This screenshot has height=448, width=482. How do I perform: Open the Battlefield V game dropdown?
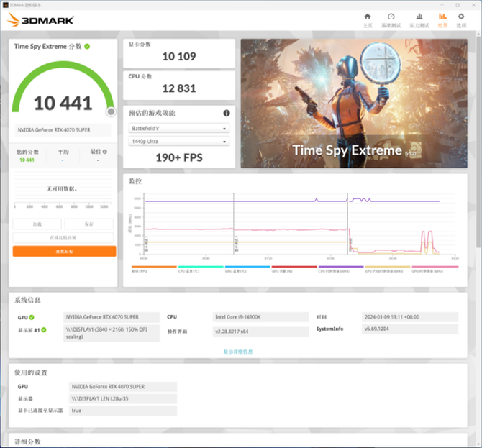pos(179,129)
